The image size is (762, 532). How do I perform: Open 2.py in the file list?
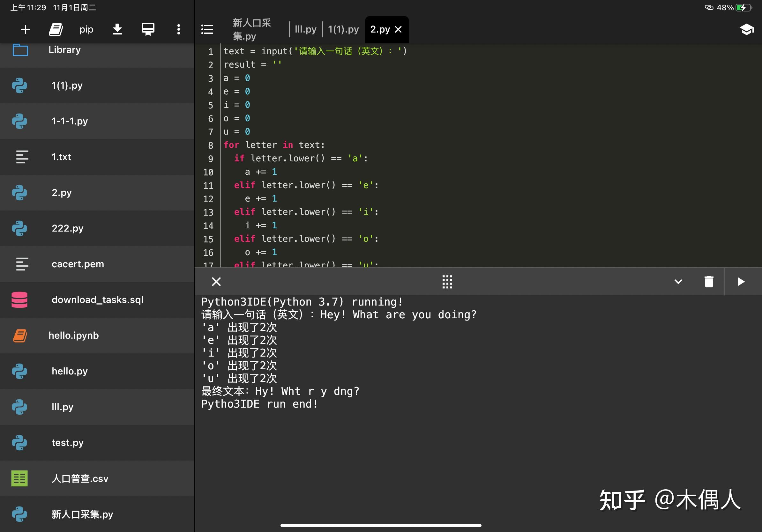click(97, 193)
